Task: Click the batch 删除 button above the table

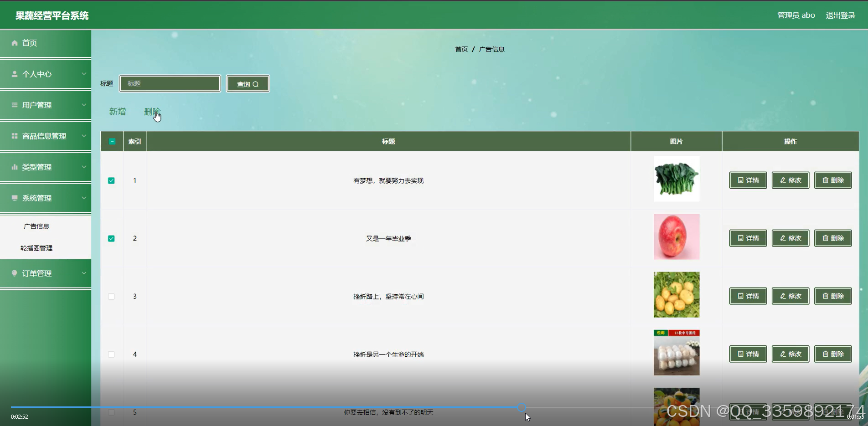Action: (152, 112)
